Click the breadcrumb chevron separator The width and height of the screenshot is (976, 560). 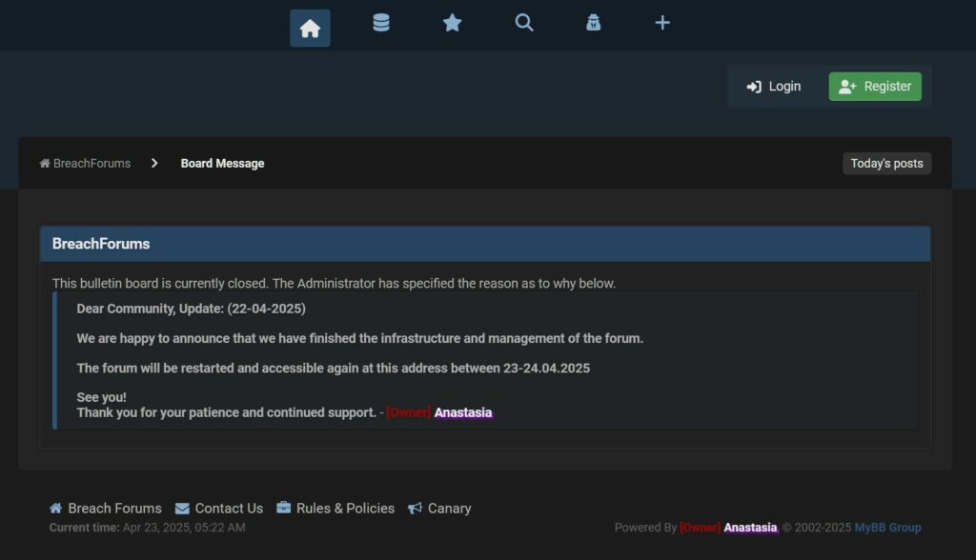point(154,164)
